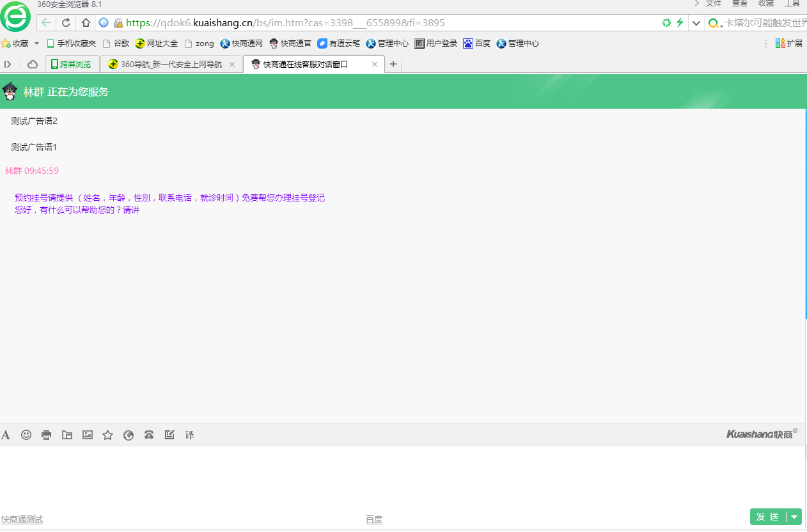This screenshot has height=532, width=807.
Task: Open the address bar history dropdown
Action: coord(696,23)
